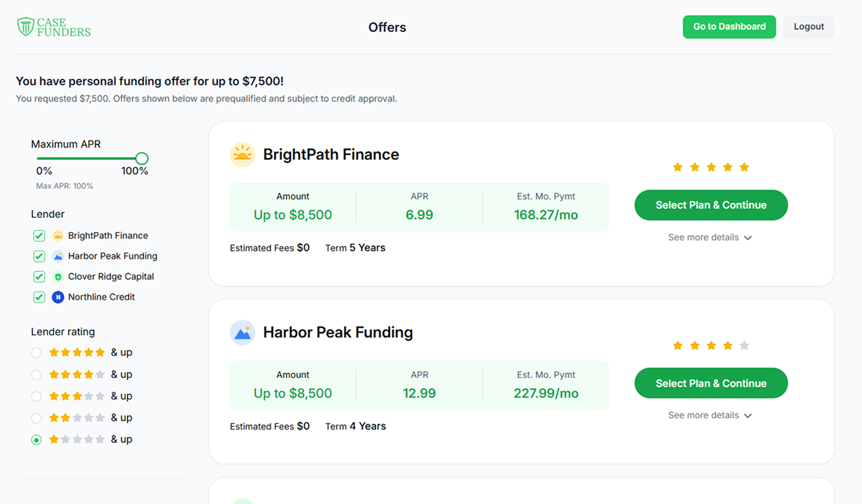The height and width of the screenshot is (504, 862).
Task: Click the 6.99 APR value
Action: point(419,215)
